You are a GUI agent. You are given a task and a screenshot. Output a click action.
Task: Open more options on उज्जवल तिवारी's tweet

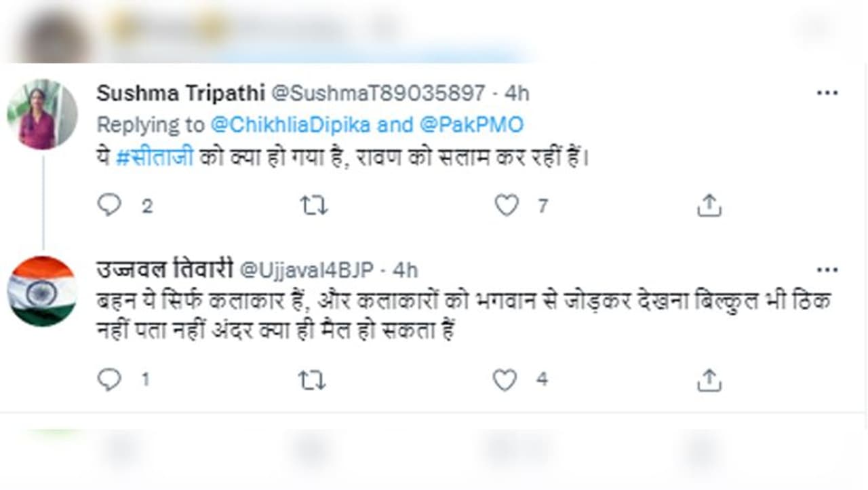827,270
